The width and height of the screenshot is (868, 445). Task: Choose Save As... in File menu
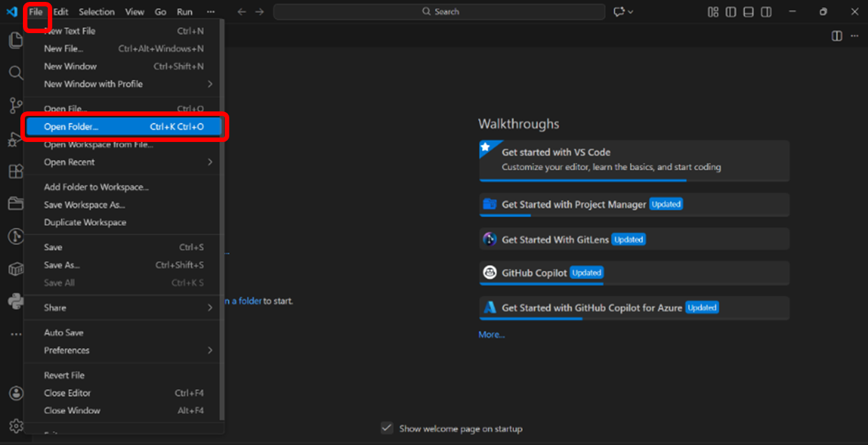[124, 265]
